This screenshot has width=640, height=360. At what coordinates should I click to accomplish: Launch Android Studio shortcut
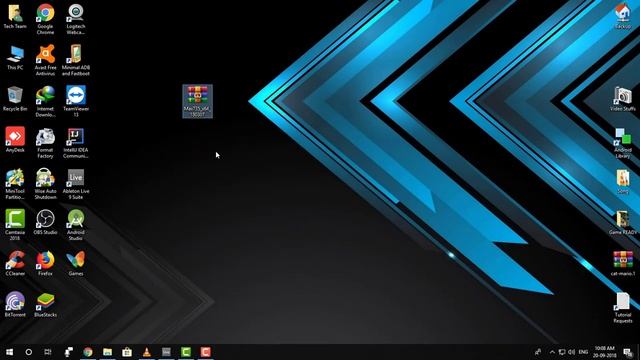coord(76,225)
